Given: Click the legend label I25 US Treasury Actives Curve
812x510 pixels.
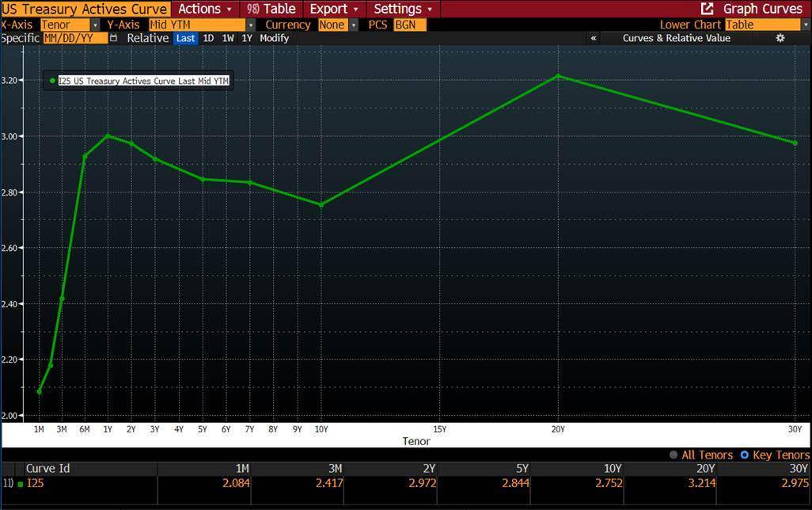Looking at the screenshot, I should (143, 81).
